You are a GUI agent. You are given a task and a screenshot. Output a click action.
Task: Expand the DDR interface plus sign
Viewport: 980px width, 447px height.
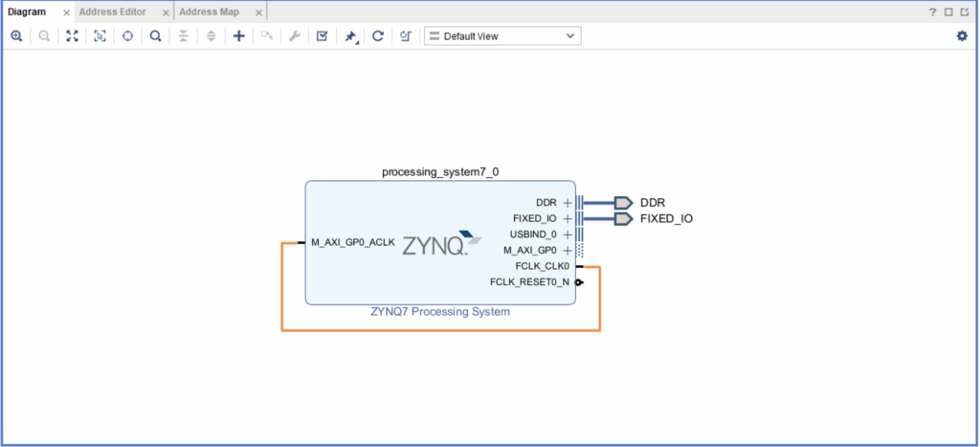click(568, 203)
